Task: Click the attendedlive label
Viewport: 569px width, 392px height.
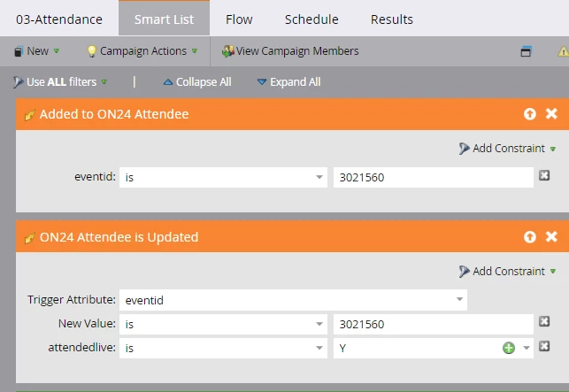Action: (81, 348)
